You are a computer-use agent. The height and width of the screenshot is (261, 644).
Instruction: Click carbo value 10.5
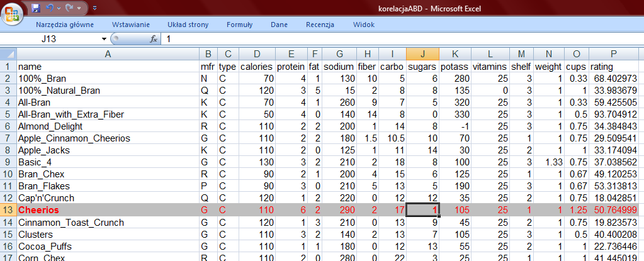[392, 138]
